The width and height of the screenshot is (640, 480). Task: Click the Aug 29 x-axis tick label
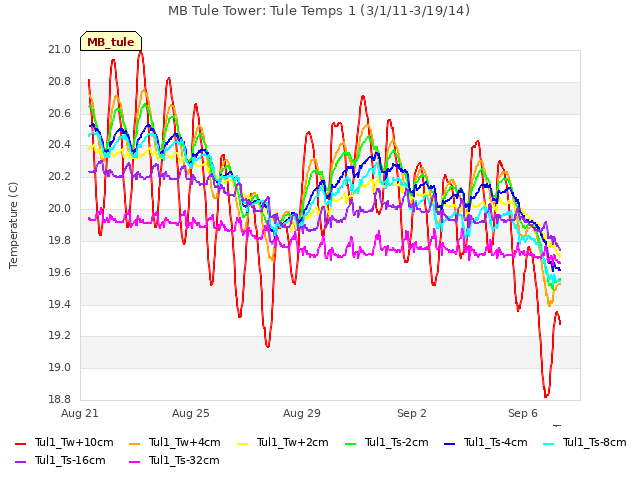[302, 413]
